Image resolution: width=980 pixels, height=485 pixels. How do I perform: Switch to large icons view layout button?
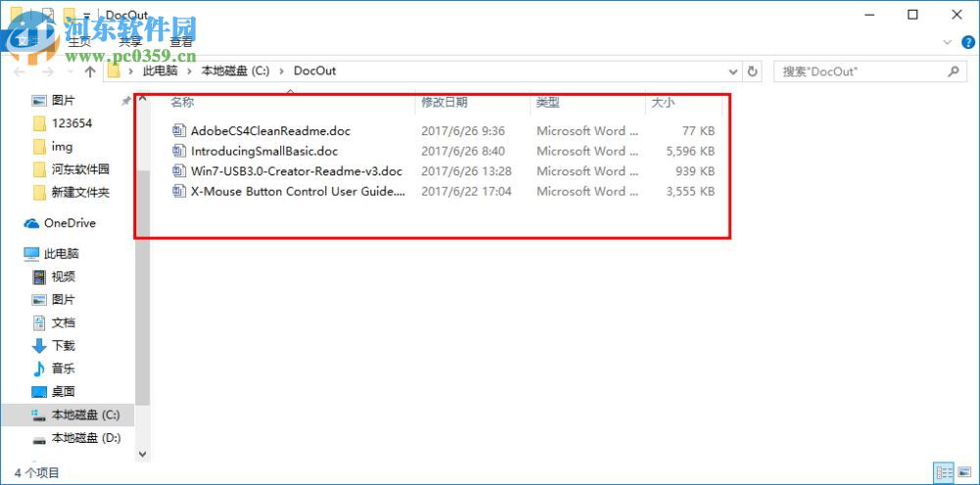coord(963,472)
